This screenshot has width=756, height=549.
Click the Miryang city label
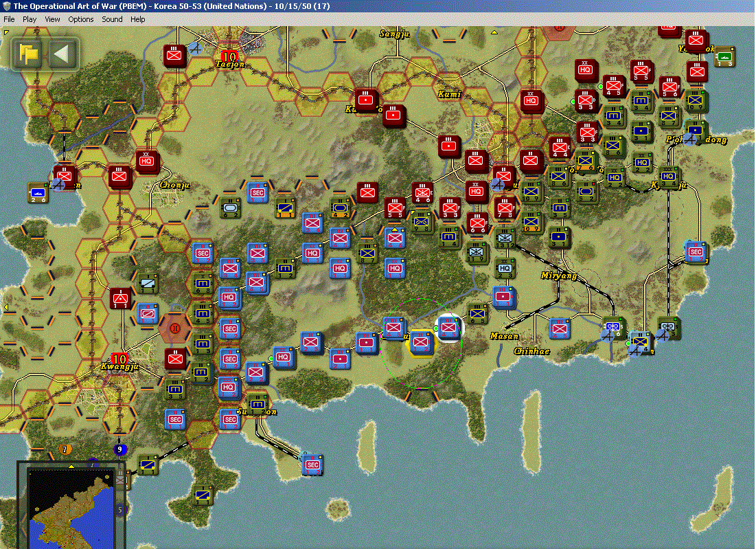tap(559, 276)
